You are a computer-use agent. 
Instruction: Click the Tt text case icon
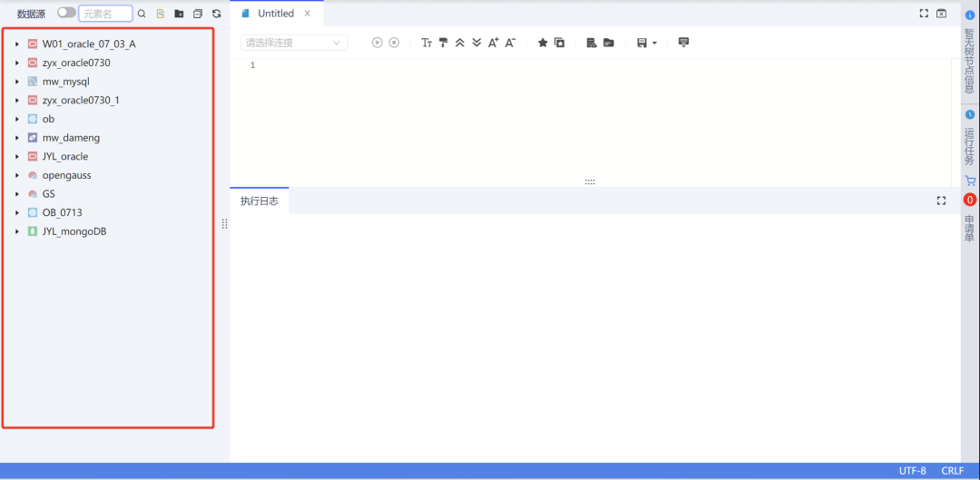pyautogui.click(x=426, y=43)
